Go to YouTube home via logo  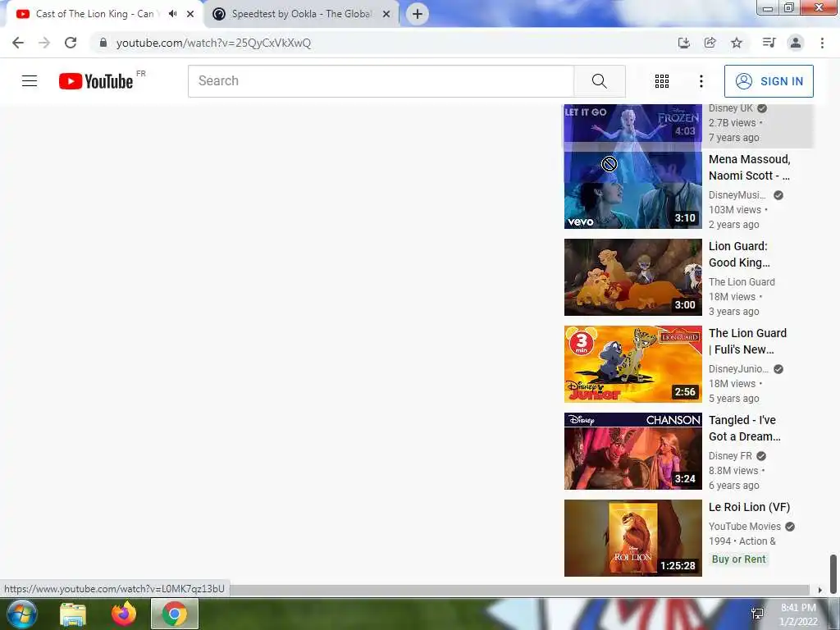pyautogui.click(x=96, y=81)
